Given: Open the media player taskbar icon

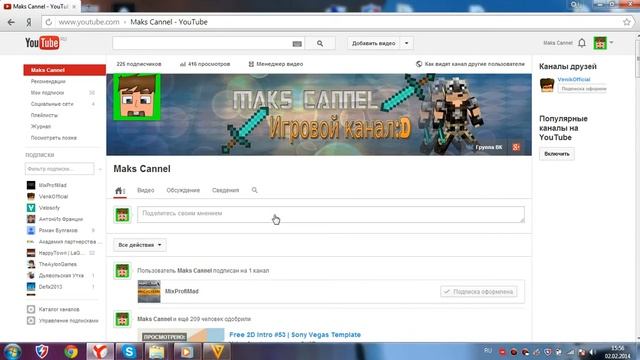Looking at the screenshot, I should coord(186,351).
